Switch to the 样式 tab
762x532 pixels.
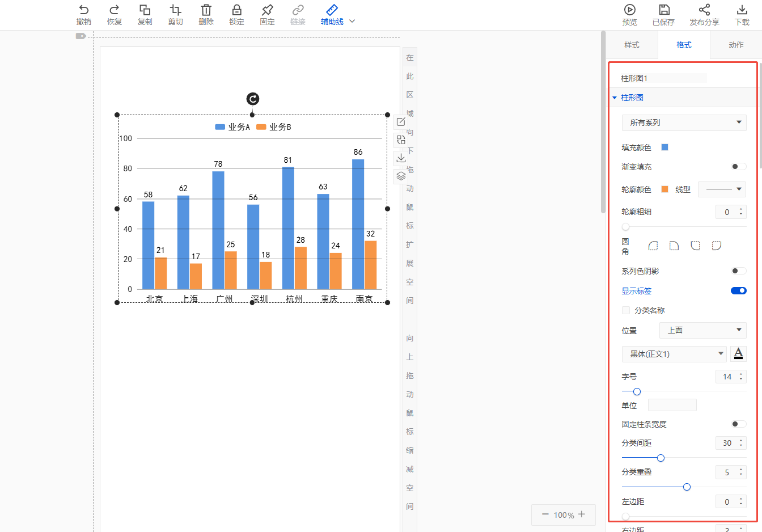coord(632,45)
